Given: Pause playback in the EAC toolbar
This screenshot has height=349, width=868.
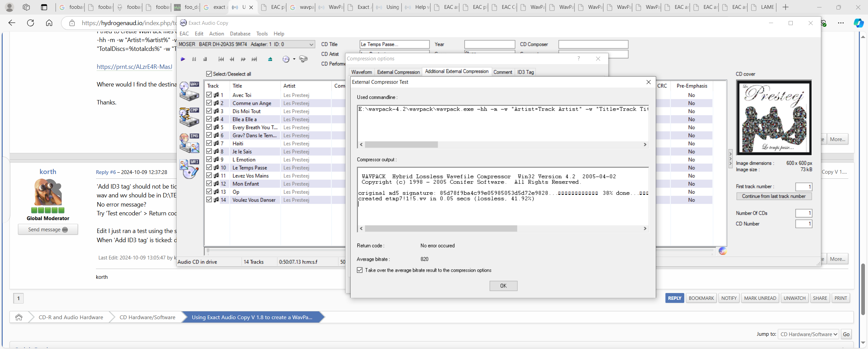Looking at the screenshot, I should click(194, 59).
